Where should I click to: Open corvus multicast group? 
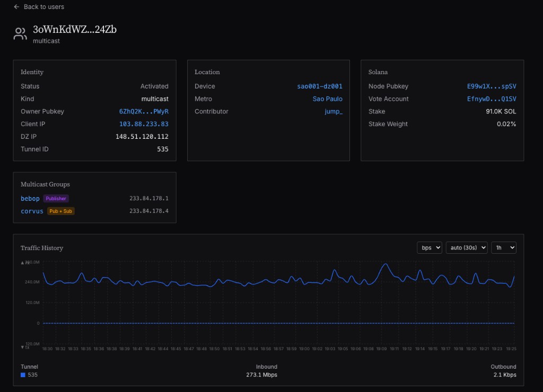32,211
